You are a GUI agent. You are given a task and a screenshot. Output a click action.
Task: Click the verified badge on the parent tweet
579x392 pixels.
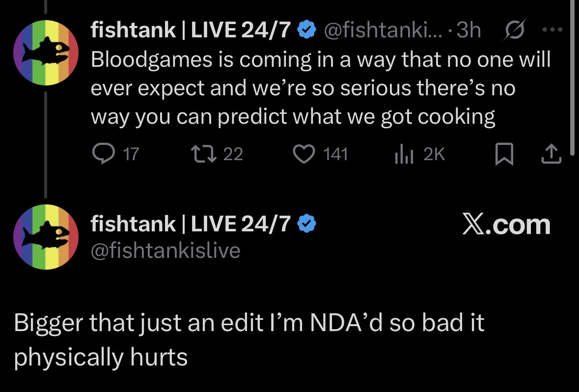coord(307,29)
